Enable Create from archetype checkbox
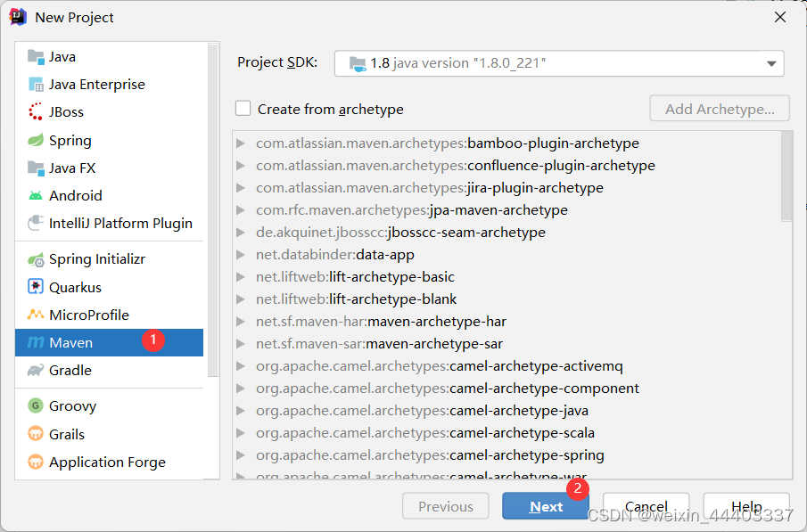 [243, 109]
